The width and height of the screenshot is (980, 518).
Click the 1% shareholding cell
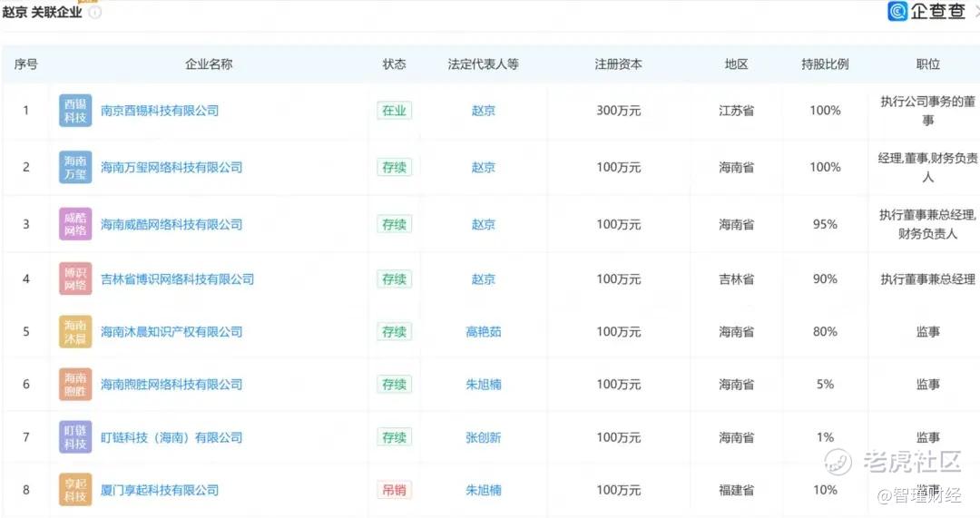coord(825,437)
